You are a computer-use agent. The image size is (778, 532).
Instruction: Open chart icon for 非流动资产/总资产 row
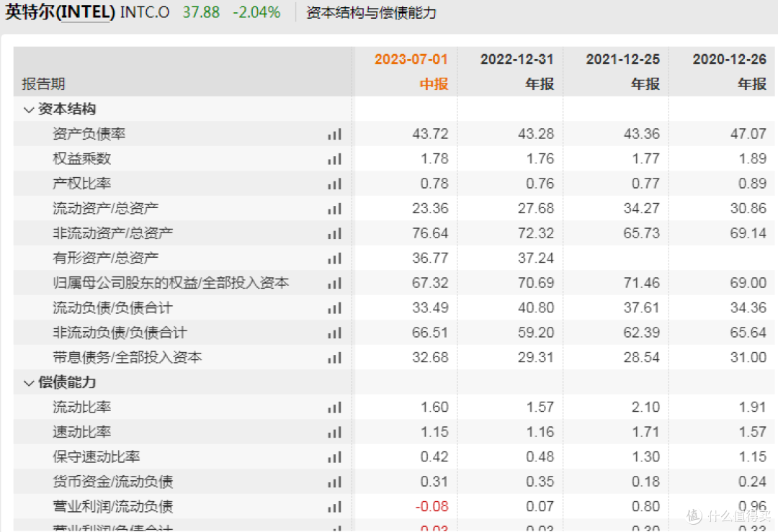pos(334,233)
